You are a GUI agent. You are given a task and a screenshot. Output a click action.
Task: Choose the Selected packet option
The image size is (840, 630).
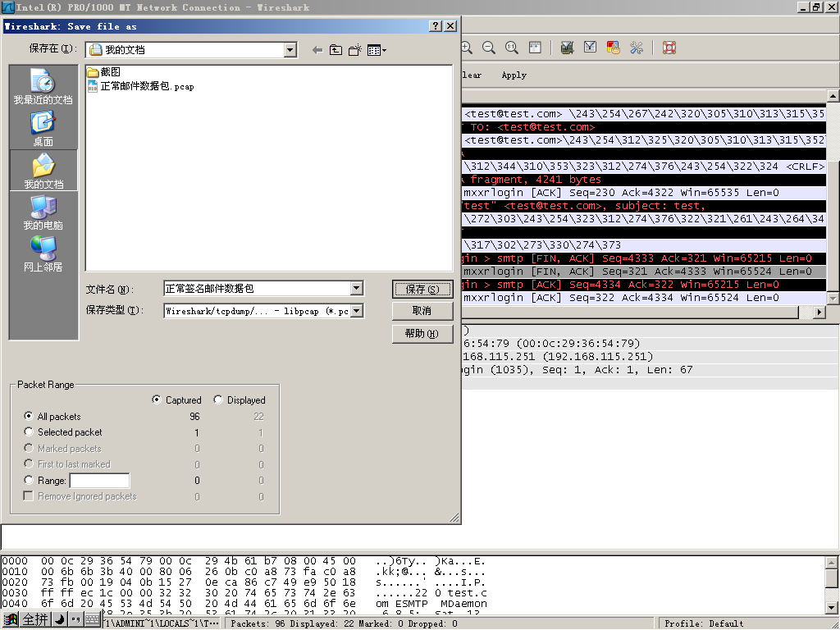point(29,431)
